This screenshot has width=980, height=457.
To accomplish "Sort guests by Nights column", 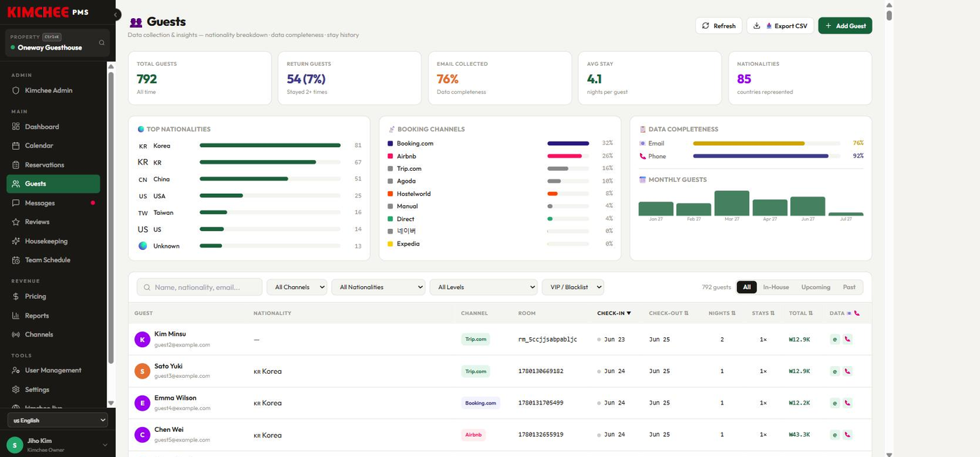I will 722,313.
